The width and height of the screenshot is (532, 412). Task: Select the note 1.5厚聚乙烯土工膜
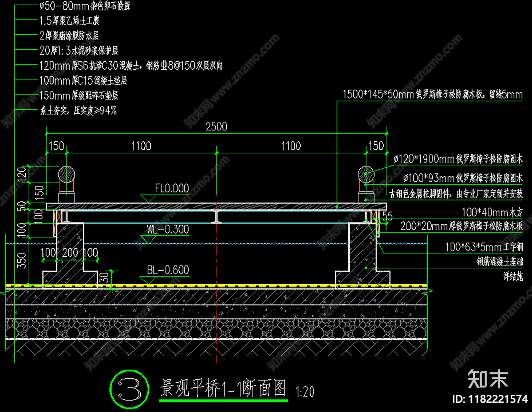pos(69,21)
